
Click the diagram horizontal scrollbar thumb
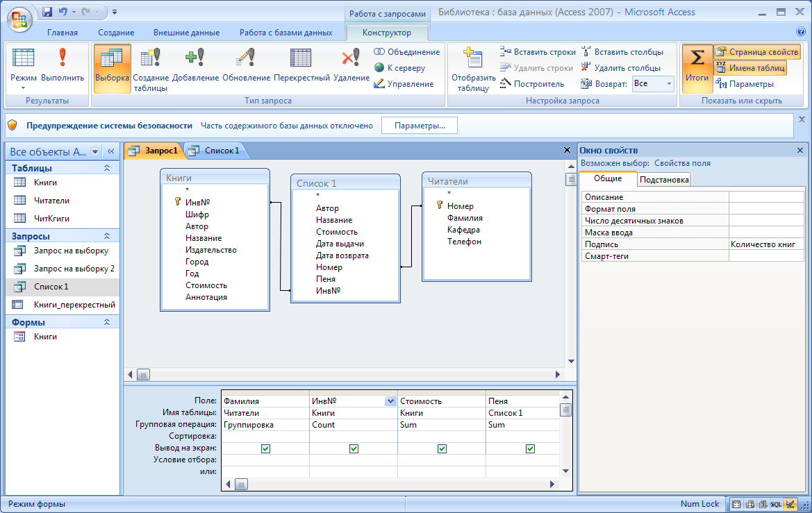click(x=144, y=375)
